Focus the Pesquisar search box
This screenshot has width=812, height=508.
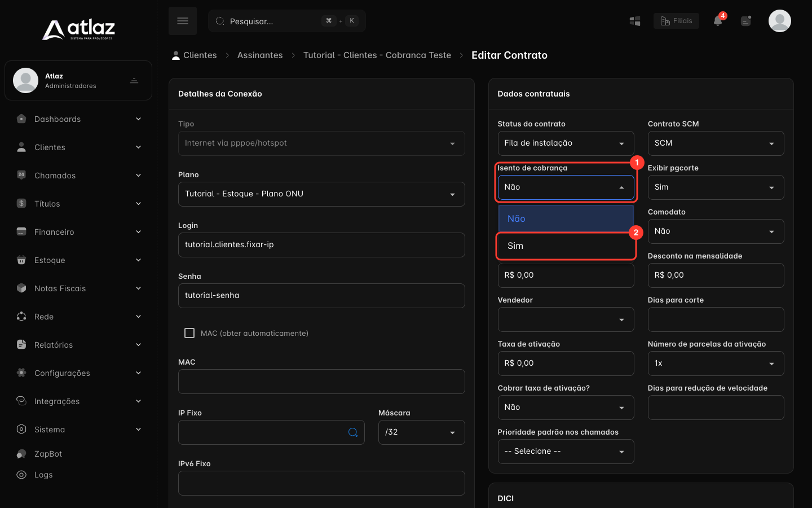[287, 21]
